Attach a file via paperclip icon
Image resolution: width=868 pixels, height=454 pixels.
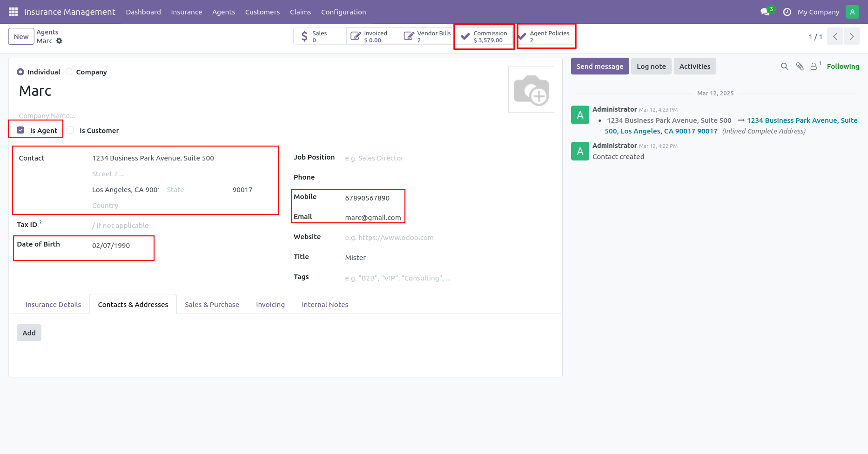800,67
